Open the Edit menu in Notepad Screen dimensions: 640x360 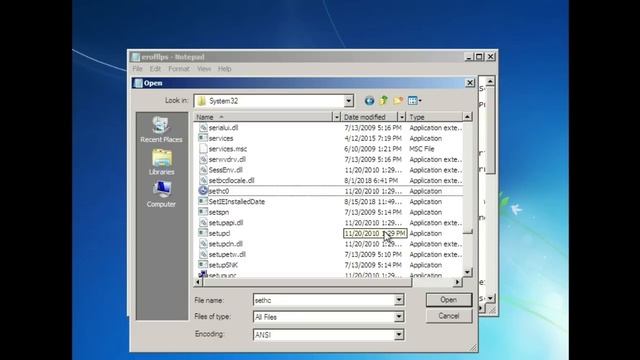tap(155, 69)
